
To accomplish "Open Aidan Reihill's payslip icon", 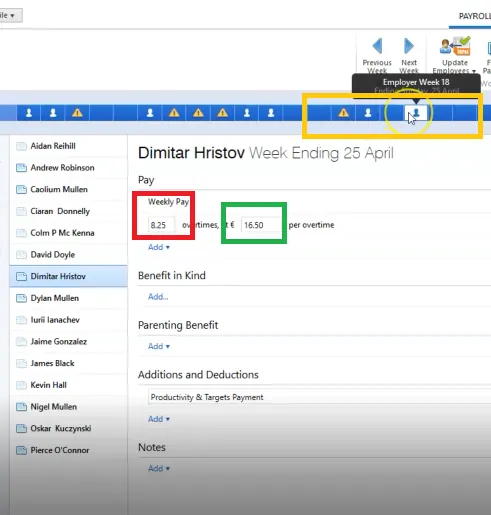I will coord(21,146).
